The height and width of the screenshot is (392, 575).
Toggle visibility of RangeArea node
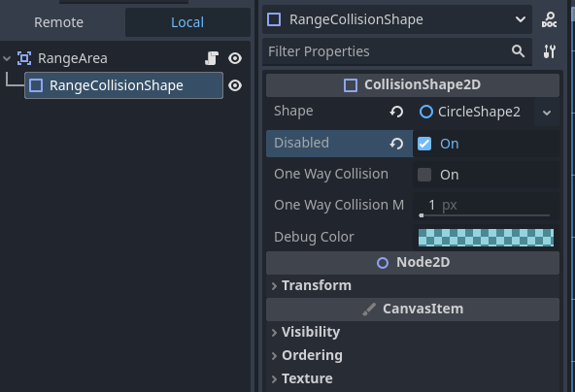pos(235,58)
